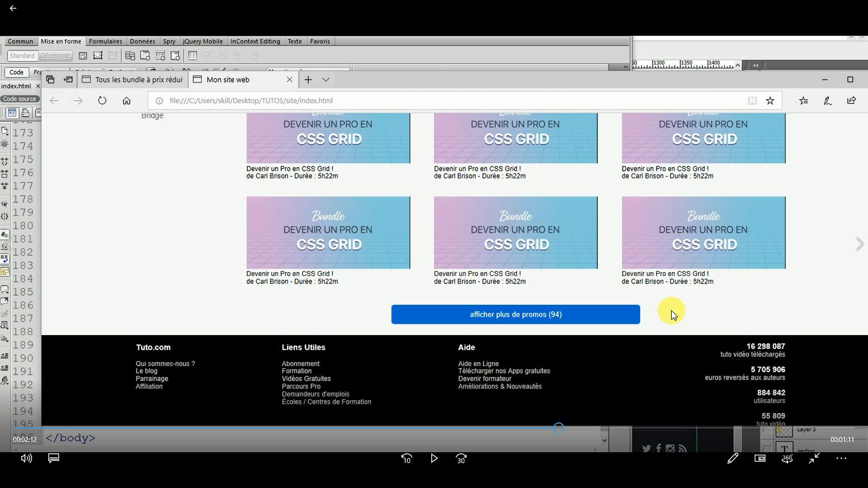Click the first bottom-row CSS Grid bundle thumbnail
868x488 pixels.
[328, 233]
